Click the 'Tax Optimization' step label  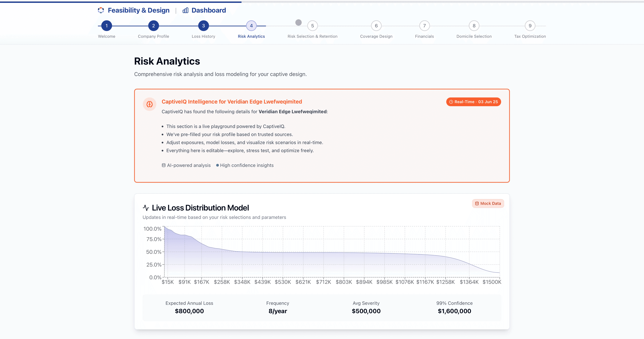[530, 36]
